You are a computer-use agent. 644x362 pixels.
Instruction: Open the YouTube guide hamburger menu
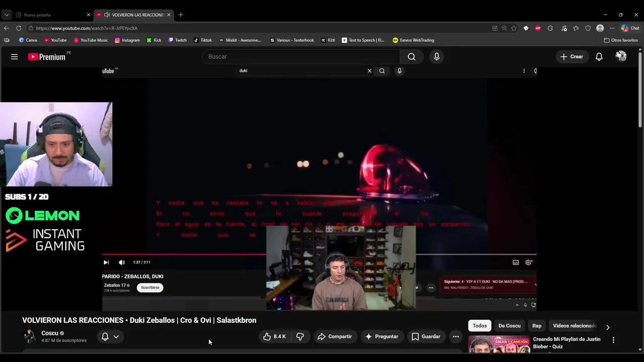click(x=15, y=57)
